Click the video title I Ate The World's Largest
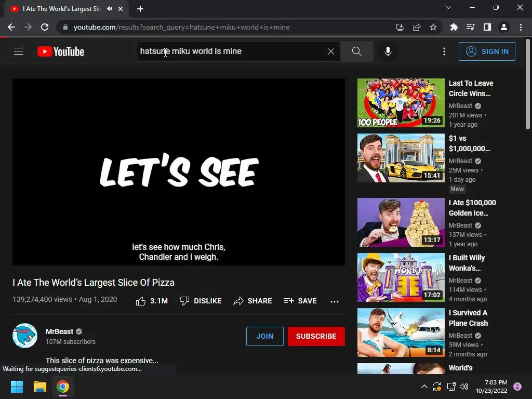 coord(94,283)
